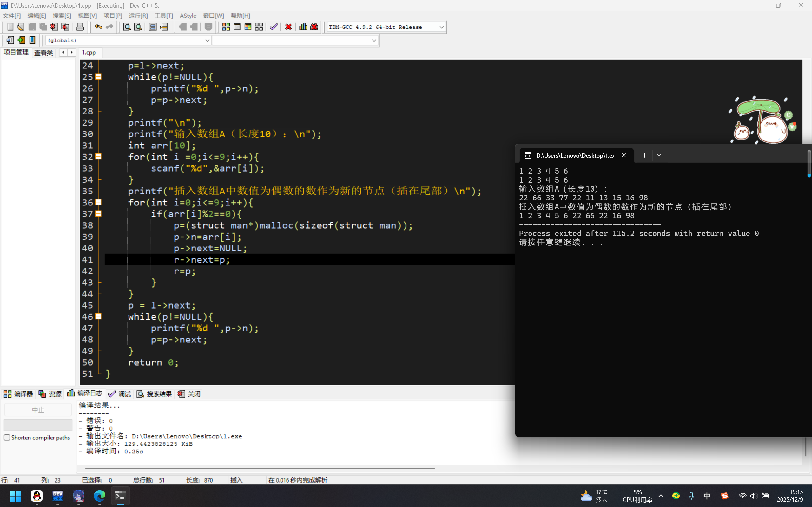
Task: Click the Find magnifier toolbar icon
Action: coord(127,27)
